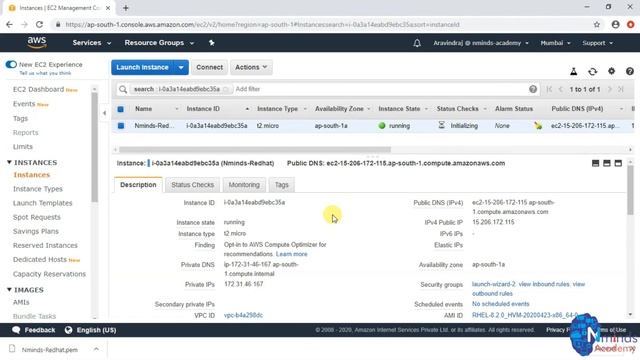Screen dimensions: 640x360
Task: Open the Mumbai region selector
Action: [x=555, y=43]
